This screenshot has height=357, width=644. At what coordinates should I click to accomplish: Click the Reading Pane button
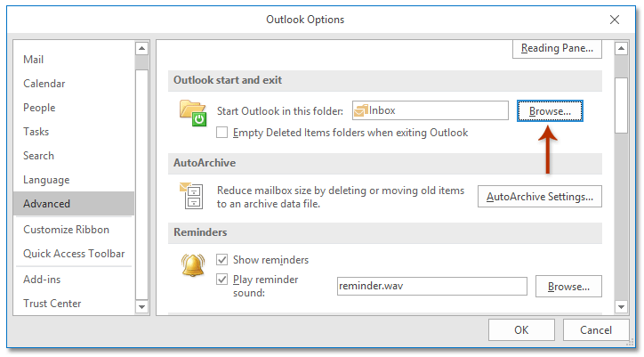[x=557, y=48]
